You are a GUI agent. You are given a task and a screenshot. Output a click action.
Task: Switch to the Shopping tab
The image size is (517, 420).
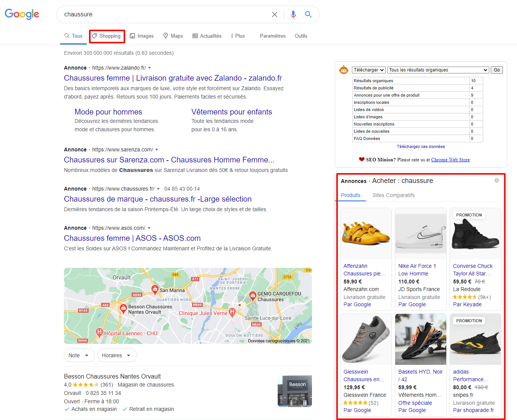coord(107,36)
